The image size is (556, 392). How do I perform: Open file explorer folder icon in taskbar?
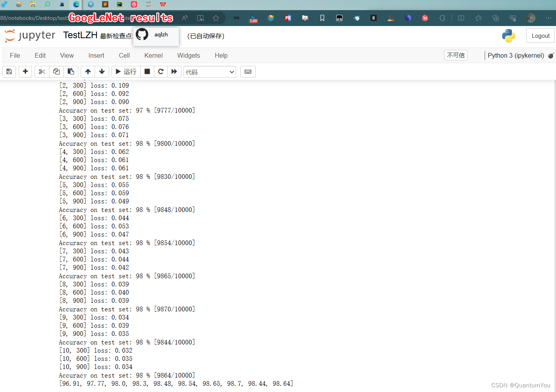pos(33,4)
